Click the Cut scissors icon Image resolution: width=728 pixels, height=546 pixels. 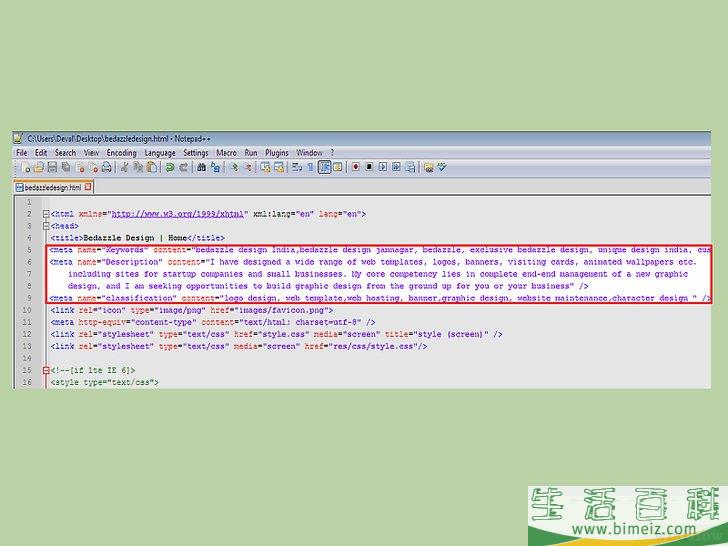pyautogui.click(x=124, y=167)
